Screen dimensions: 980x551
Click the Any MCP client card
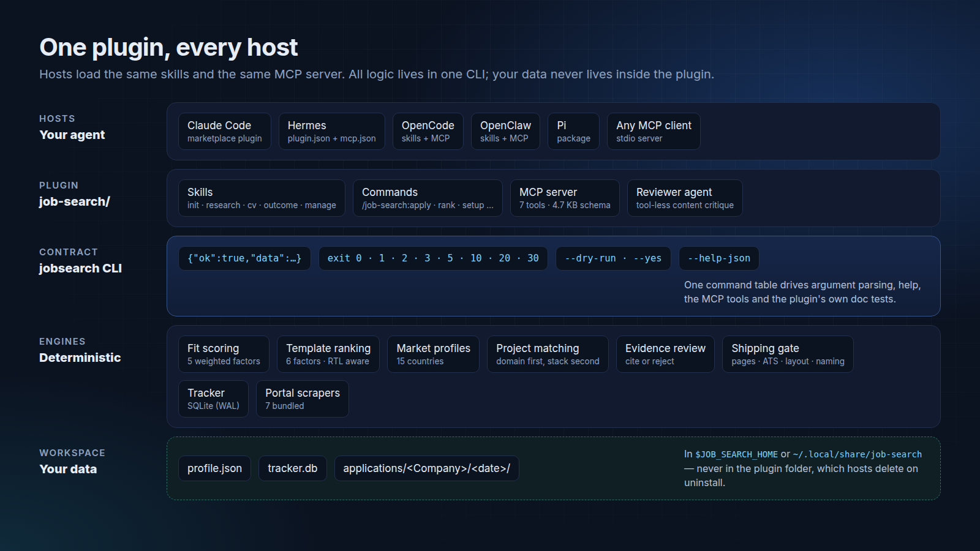pyautogui.click(x=654, y=131)
